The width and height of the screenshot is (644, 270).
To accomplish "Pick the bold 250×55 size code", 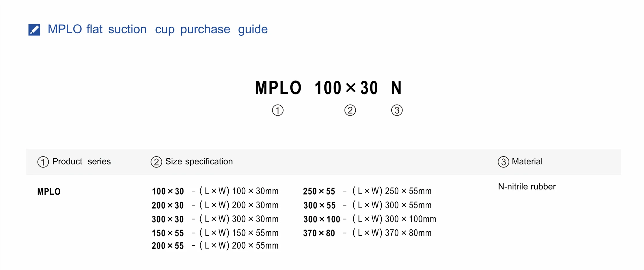I will point(319,191).
